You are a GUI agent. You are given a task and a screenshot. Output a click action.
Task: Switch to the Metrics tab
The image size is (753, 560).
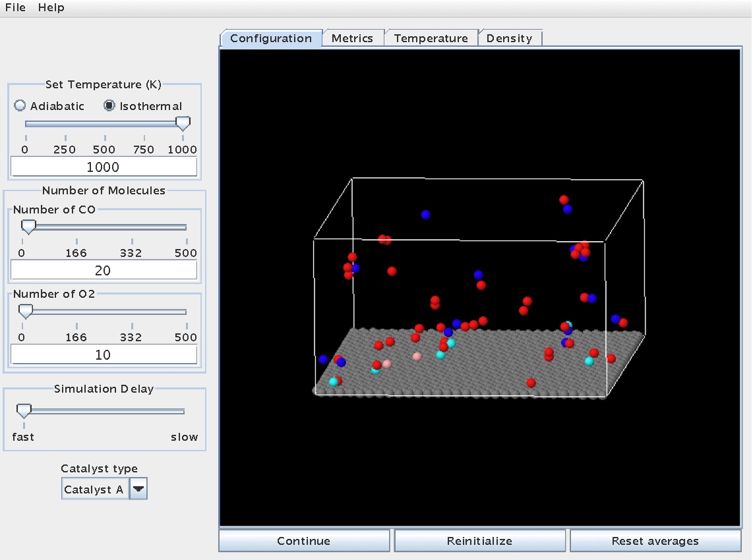pyautogui.click(x=352, y=38)
